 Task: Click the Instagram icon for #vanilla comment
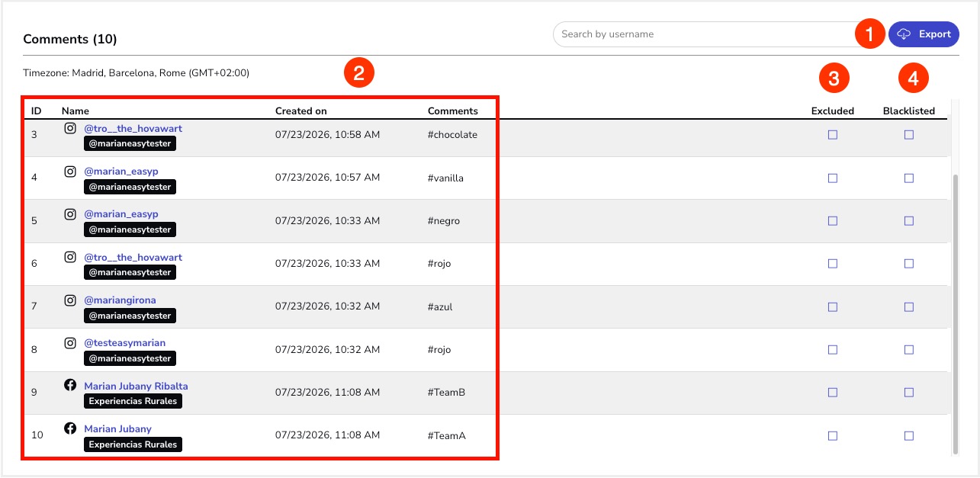coord(70,172)
